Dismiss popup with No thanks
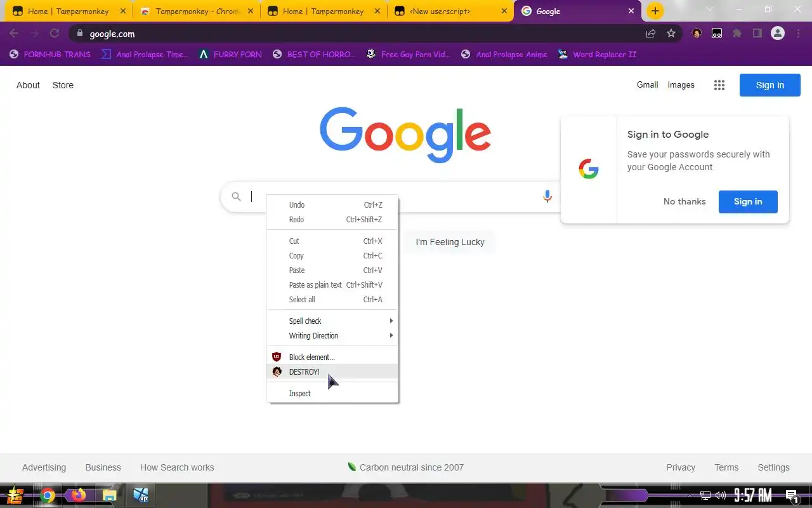 coord(684,201)
